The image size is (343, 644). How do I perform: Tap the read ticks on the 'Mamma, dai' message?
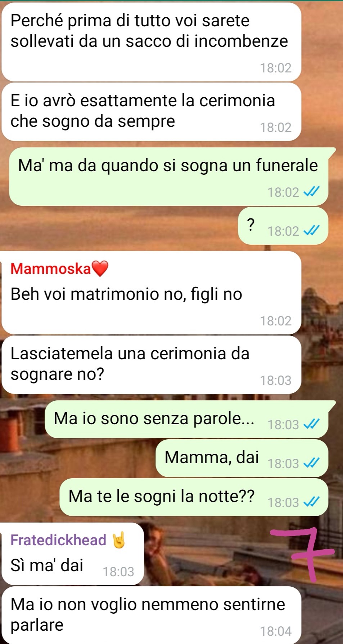[312, 463]
